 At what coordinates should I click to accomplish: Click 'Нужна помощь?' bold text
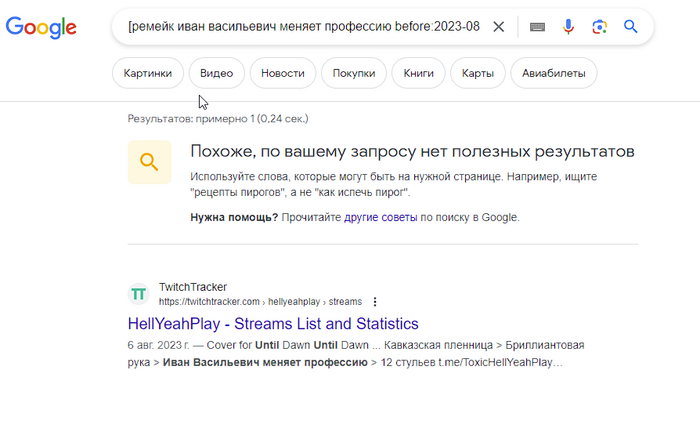coord(234,217)
